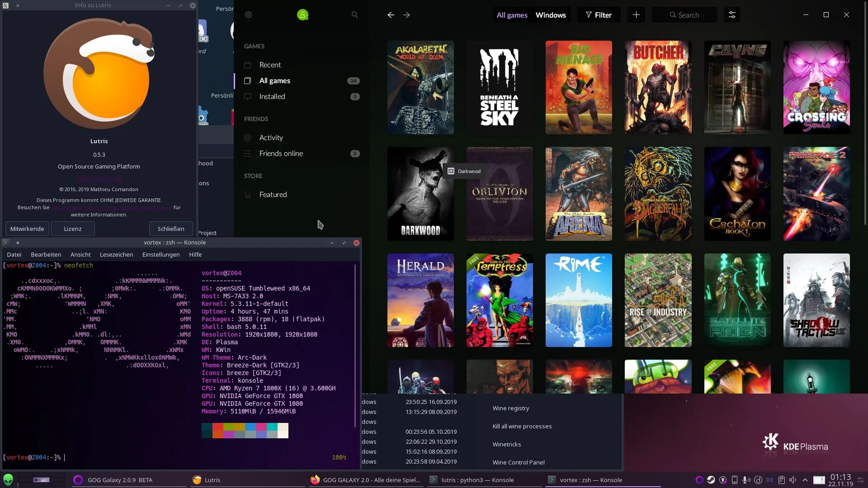Image resolution: width=868 pixels, height=488 pixels.
Task: Open the Akalabeth World of Doom cover
Action: click(x=420, y=87)
